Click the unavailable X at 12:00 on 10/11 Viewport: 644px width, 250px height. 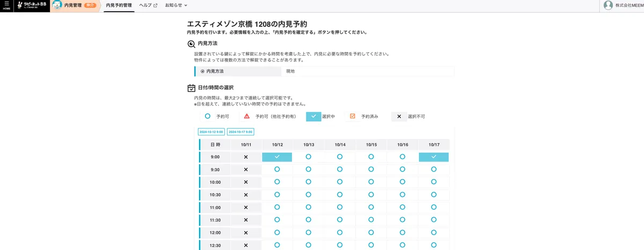246,233
